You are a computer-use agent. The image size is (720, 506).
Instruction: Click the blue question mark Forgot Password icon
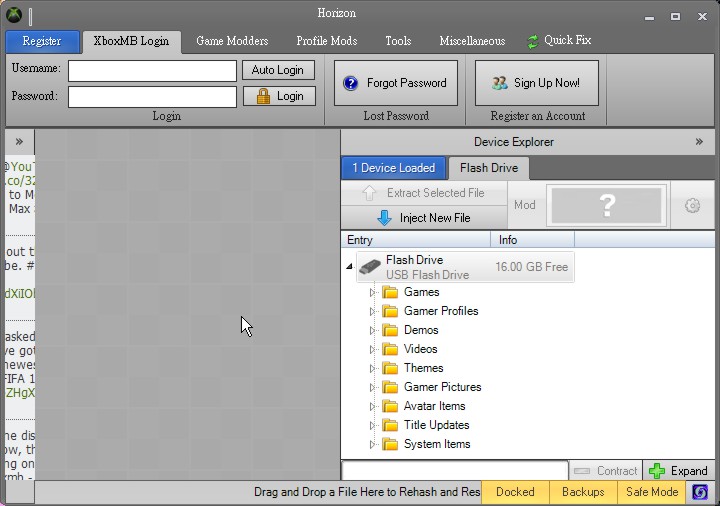coord(351,83)
